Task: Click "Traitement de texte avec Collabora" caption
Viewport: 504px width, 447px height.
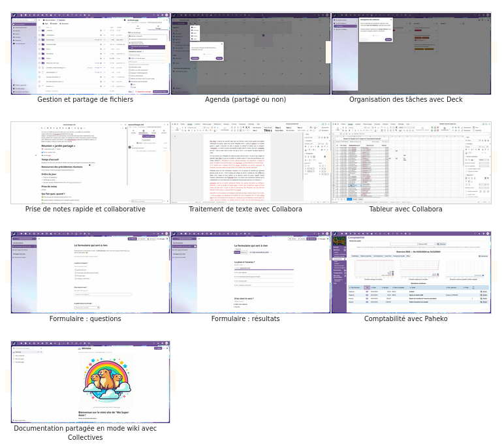Action: (245, 209)
